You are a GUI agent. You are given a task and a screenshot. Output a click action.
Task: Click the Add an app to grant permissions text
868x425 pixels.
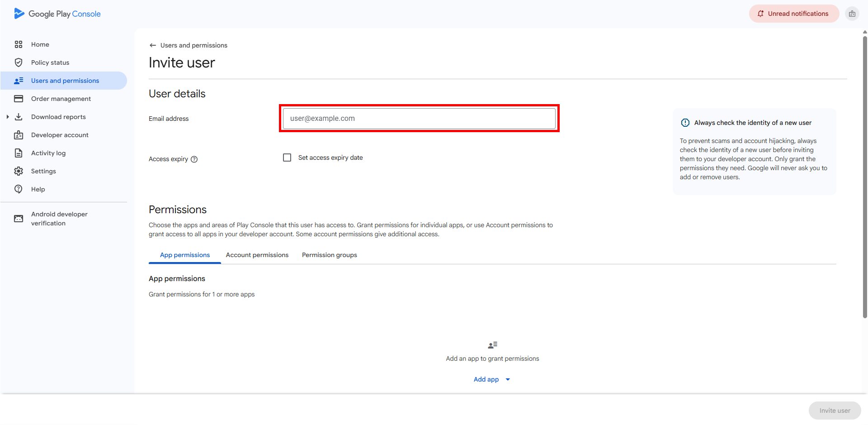pos(492,358)
